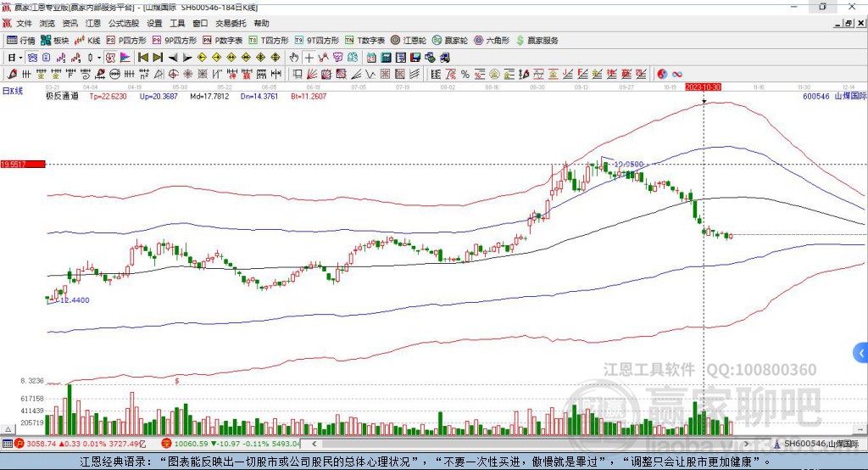Click the last yellow diamond four-arrow icon

coord(275,58)
